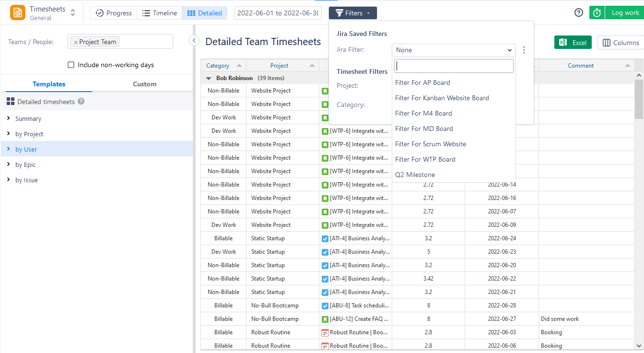Image resolution: width=644 pixels, height=353 pixels.
Task: Select Filter For AP Board option
Action: tap(454, 82)
